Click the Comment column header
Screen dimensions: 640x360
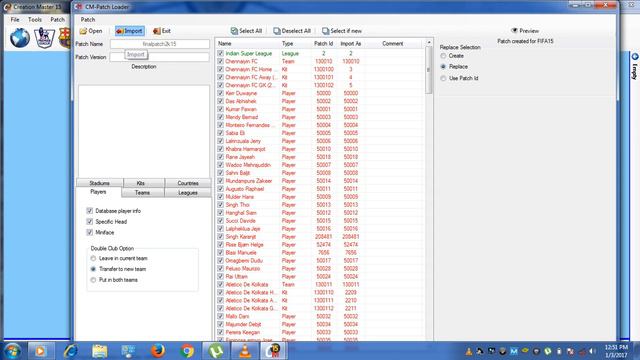coord(393,43)
